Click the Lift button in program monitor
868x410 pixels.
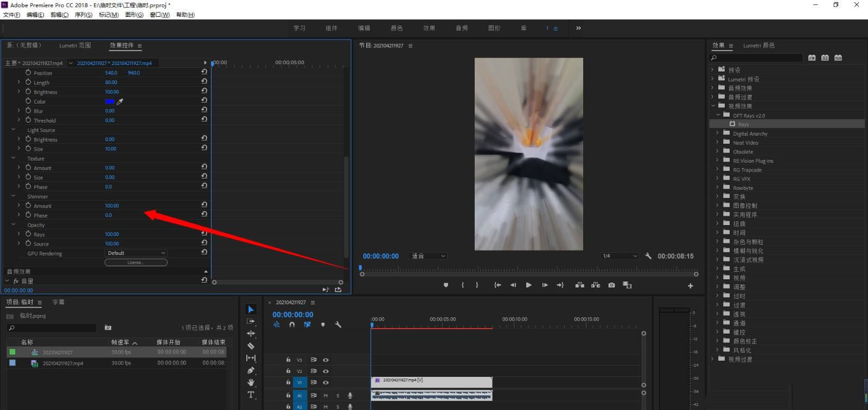[579, 285]
